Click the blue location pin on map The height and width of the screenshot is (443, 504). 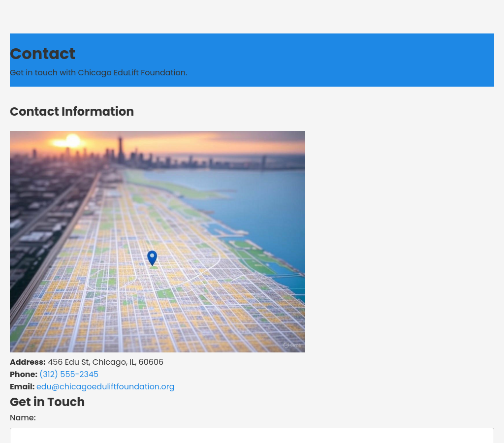pos(152,257)
